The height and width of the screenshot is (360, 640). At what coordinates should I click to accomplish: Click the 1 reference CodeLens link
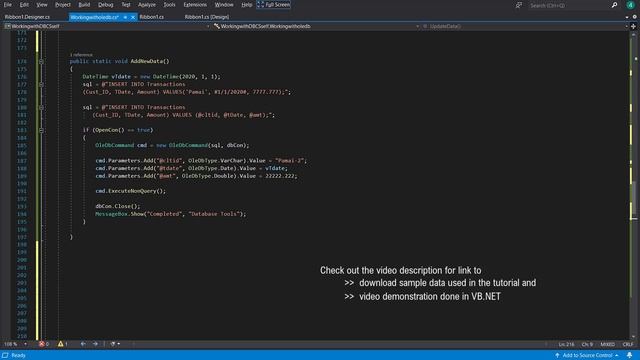[x=81, y=55]
